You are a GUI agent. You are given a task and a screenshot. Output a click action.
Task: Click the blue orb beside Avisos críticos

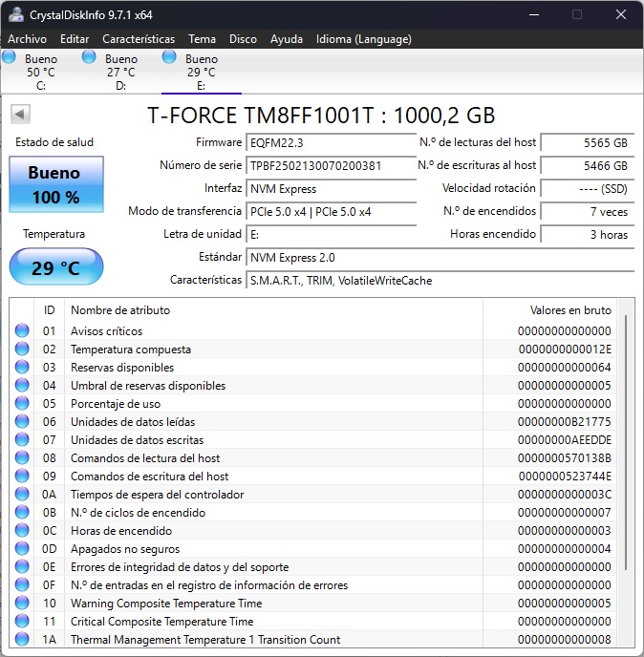(x=22, y=331)
